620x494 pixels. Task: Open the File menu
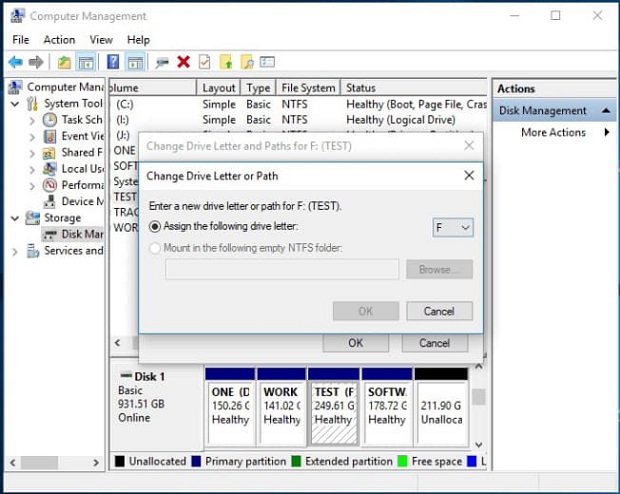coord(21,40)
